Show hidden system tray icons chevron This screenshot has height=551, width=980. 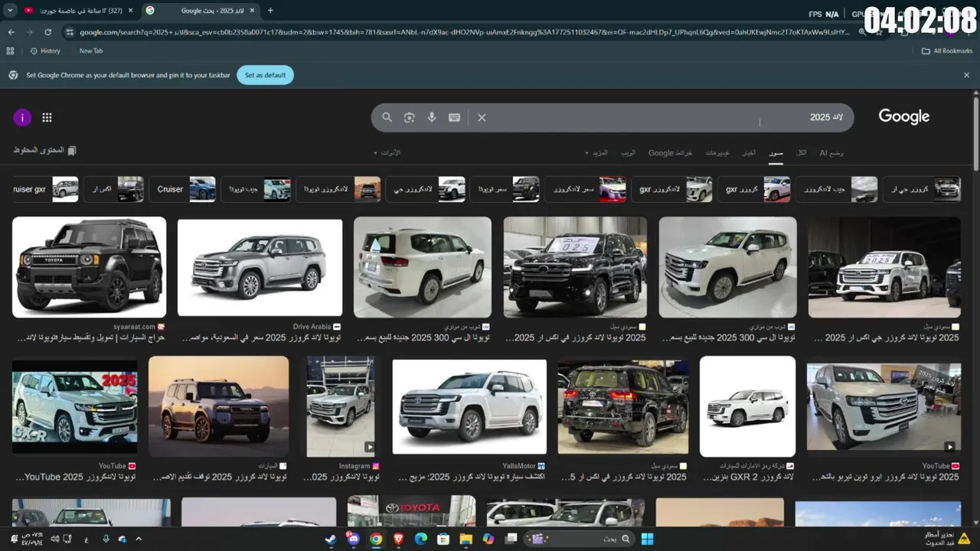tap(139, 539)
